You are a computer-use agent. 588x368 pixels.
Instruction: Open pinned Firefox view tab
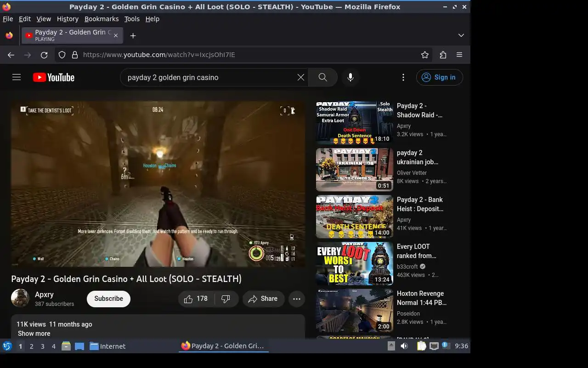pyautogui.click(x=9, y=35)
